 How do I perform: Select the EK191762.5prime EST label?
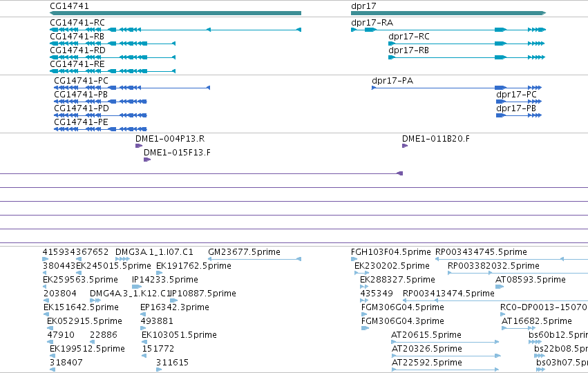pyautogui.click(x=193, y=266)
